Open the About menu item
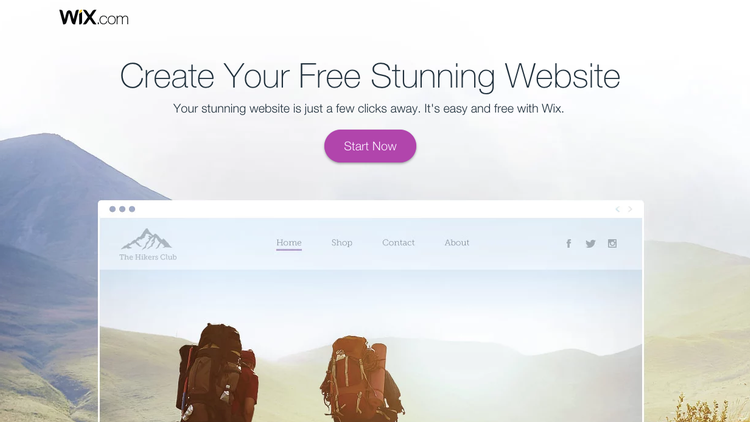The image size is (750, 422). [x=456, y=243]
